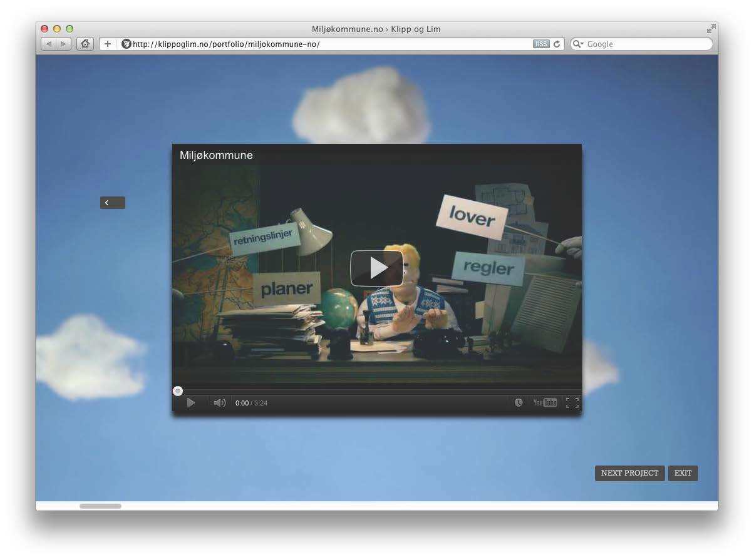This screenshot has height=560, width=754.
Task: Click the large play overlay on video
Action: [376, 268]
